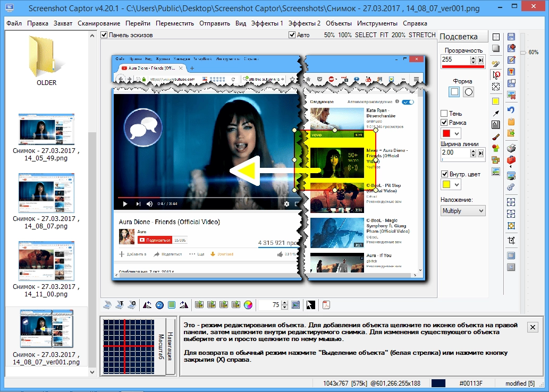Click thumbnail list scroll down arrow
Image resolution: width=549 pixels, height=392 pixels.
pyautogui.click(x=92, y=372)
